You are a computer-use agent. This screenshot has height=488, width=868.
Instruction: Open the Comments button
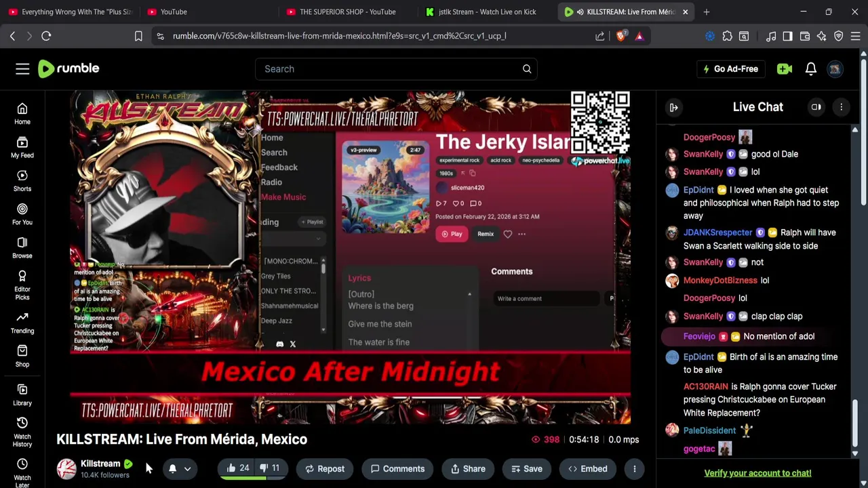(397, 468)
